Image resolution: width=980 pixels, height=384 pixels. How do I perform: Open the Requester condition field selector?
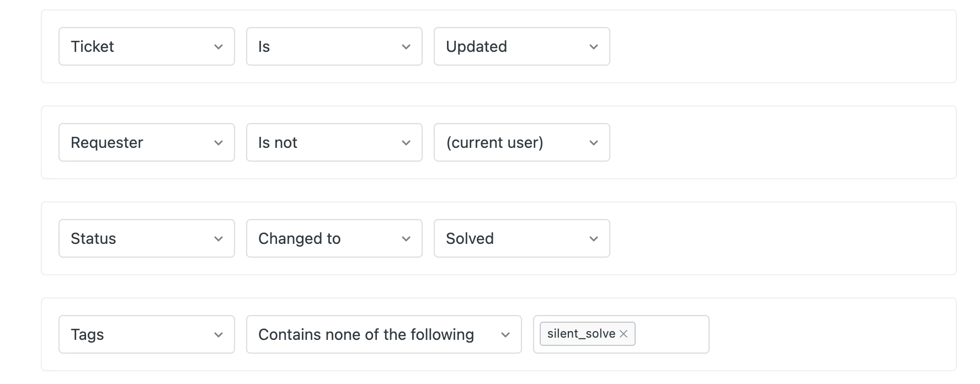tap(146, 142)
